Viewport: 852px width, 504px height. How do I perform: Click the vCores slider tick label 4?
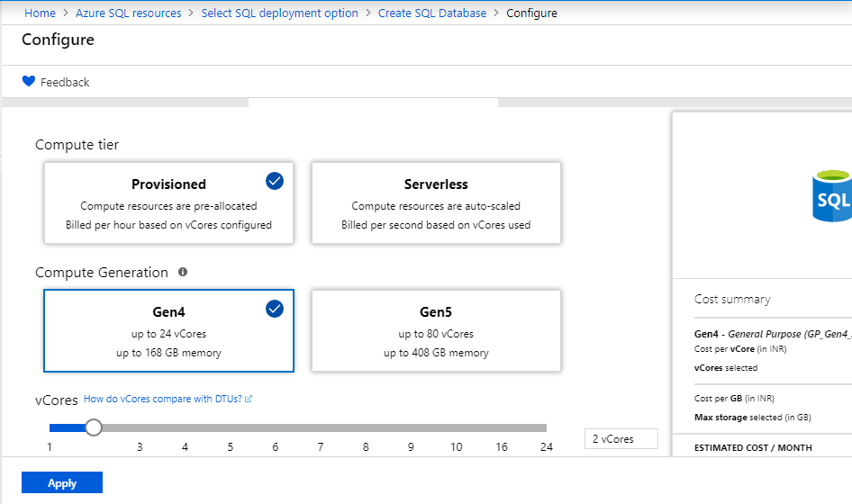coord(185,447)
